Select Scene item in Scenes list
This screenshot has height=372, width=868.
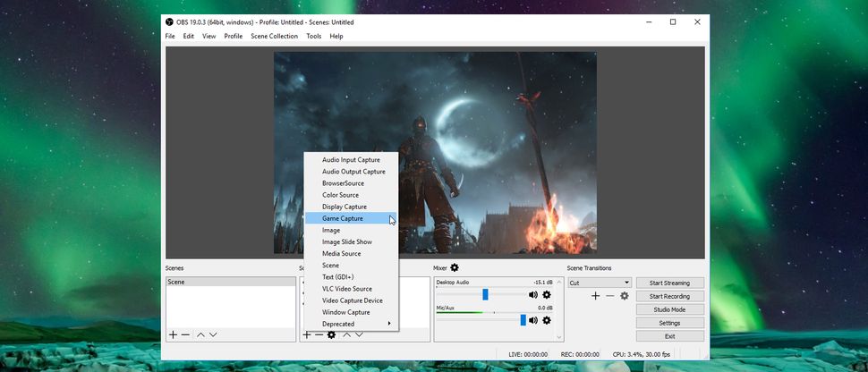click(x=231, y=282)
